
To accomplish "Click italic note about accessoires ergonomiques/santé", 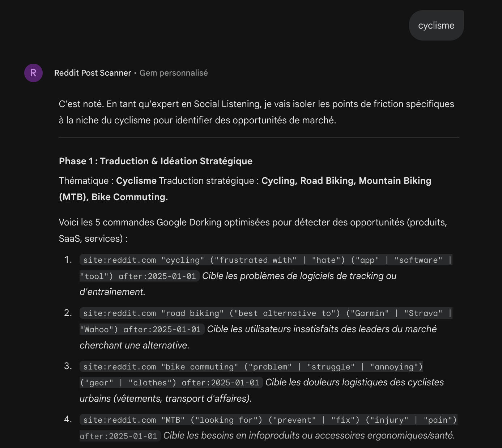I will [309, 436].
